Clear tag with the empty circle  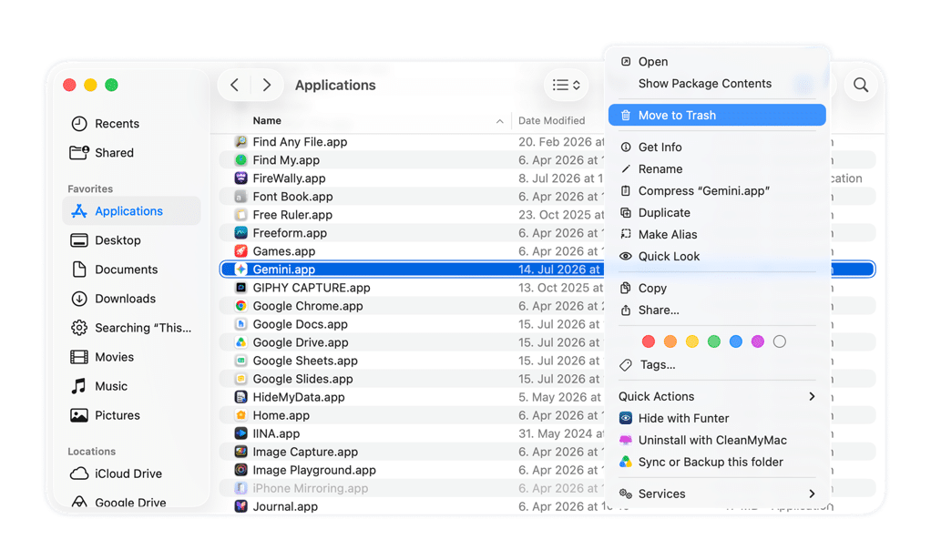pos(780,341)
